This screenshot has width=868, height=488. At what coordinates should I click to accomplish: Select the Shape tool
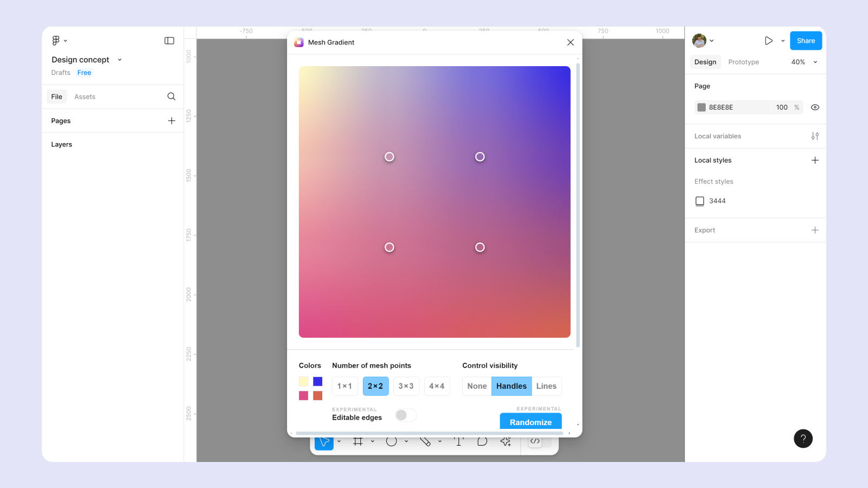(392, 442)
